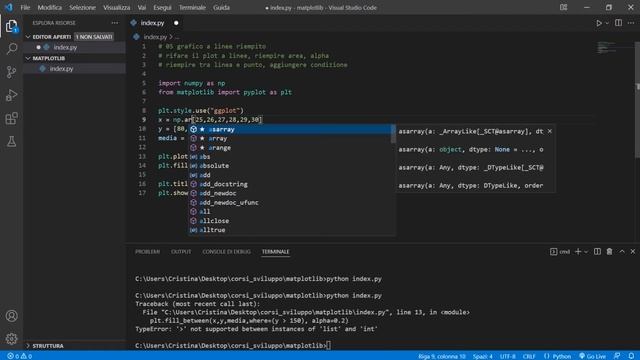Click the suggestion list scrollbar

point(393,134)
